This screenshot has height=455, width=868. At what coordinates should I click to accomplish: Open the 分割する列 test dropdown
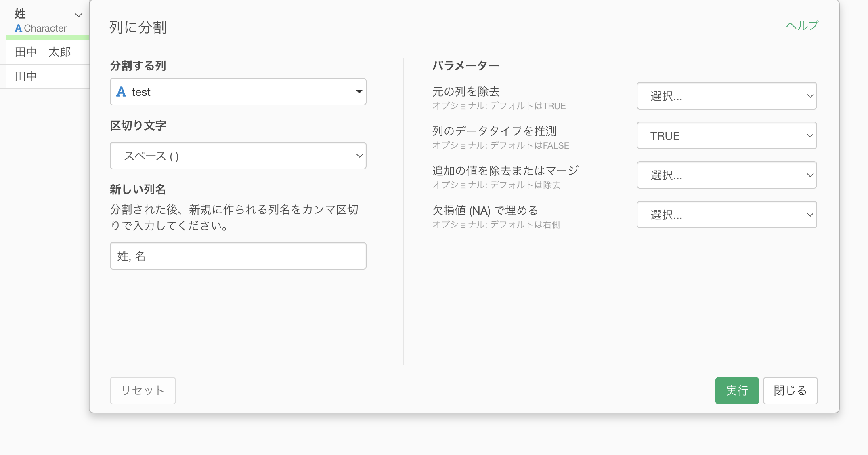pyautogui.click(x=238, y=92)
